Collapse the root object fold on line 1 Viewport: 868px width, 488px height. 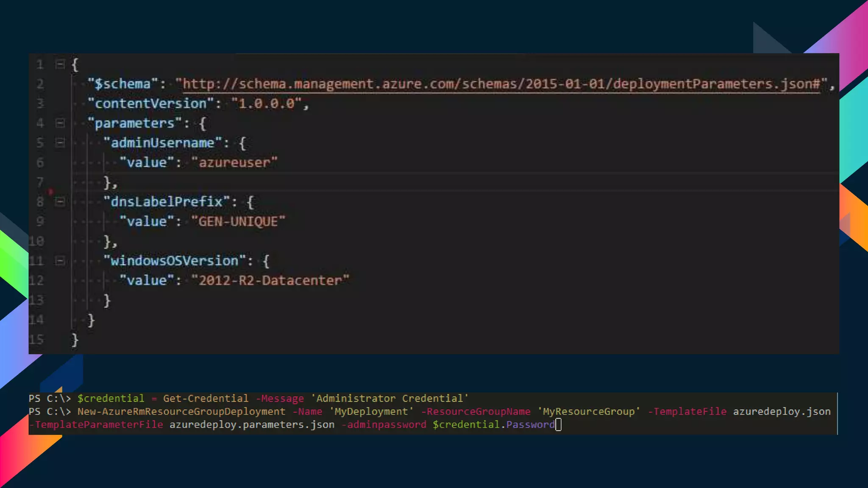coord(60,65)
